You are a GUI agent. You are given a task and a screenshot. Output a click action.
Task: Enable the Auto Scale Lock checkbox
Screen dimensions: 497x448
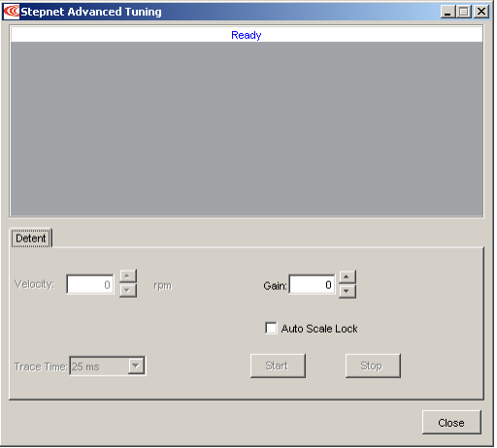click(271, 328)
